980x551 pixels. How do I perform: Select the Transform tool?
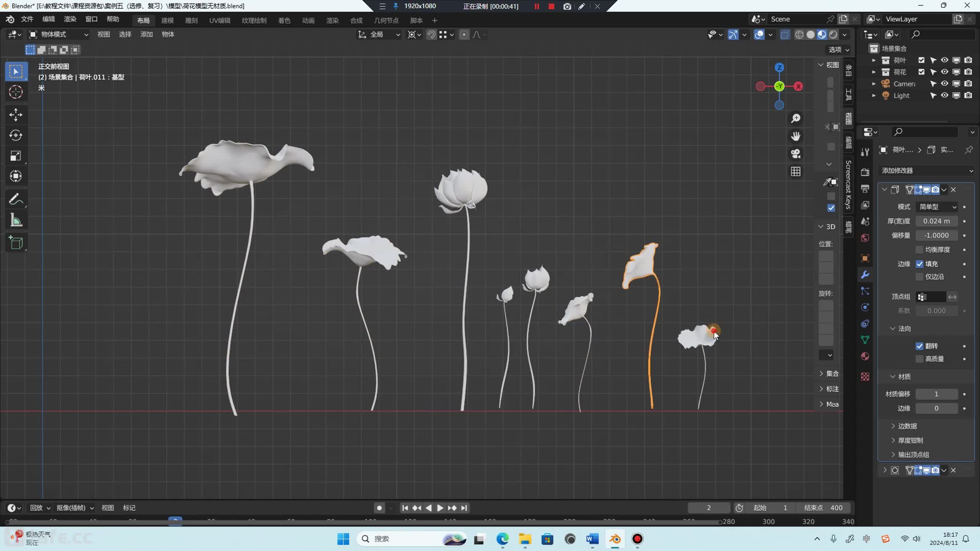(x=16, y=176)
